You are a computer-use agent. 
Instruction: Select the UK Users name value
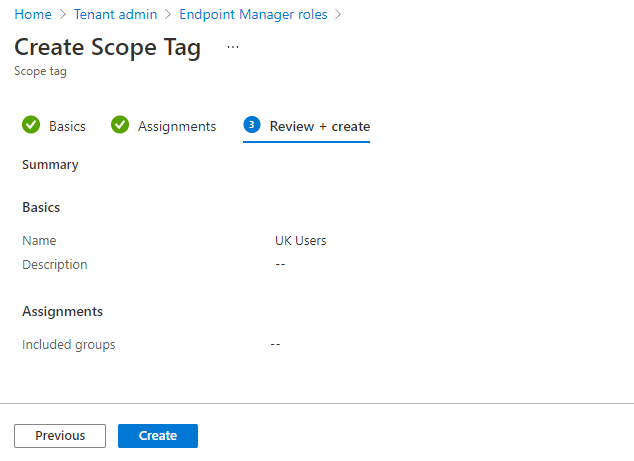300,241
